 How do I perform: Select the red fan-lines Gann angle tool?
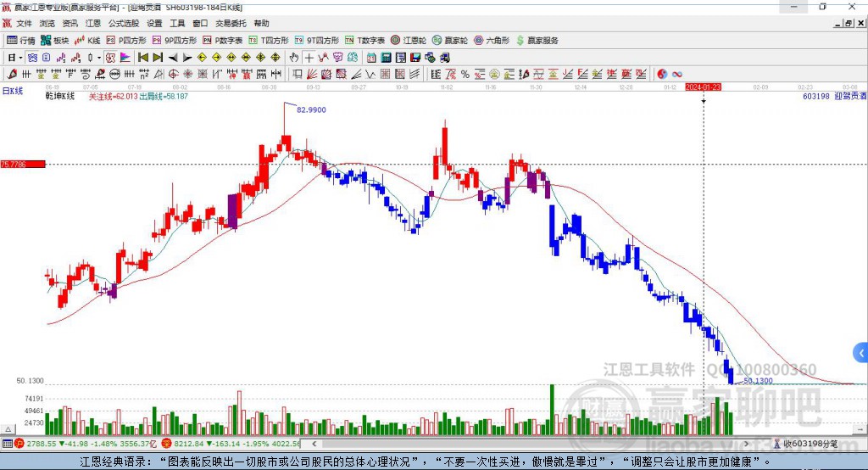312,74
